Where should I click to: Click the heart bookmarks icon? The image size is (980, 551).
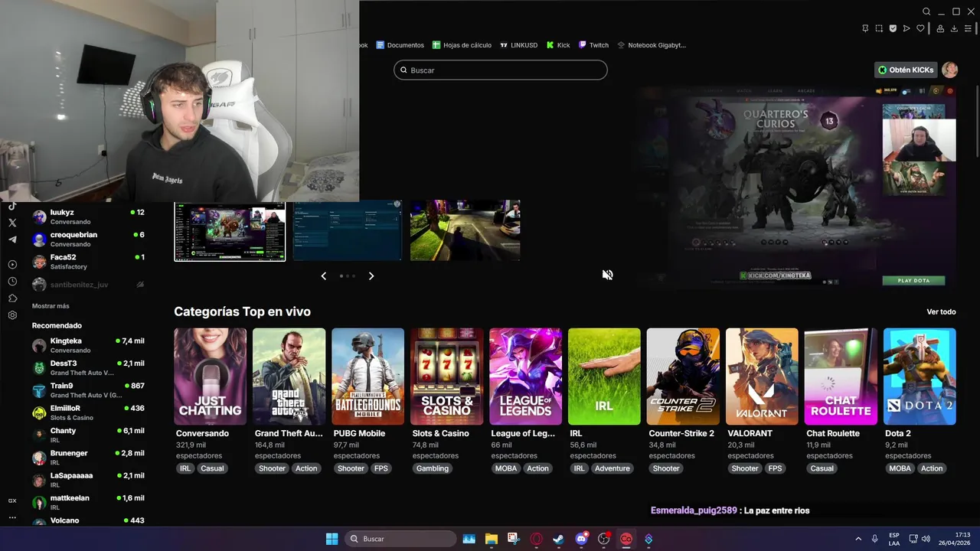(920, 28)
